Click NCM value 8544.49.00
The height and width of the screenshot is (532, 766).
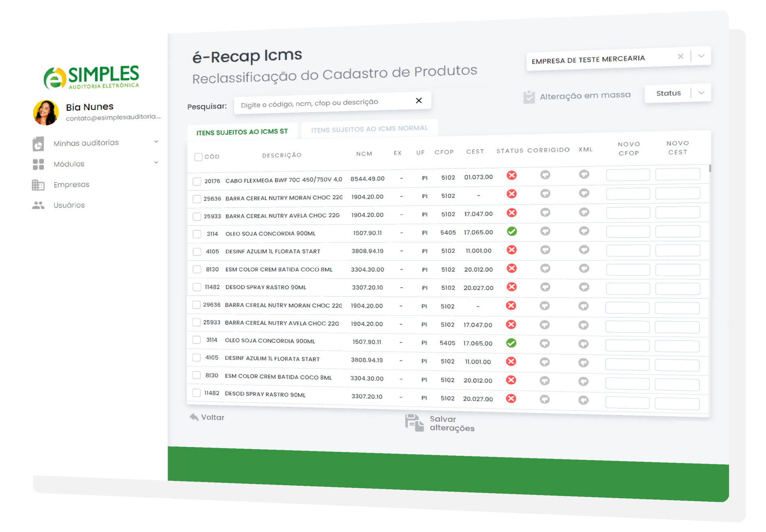point(367,179)
